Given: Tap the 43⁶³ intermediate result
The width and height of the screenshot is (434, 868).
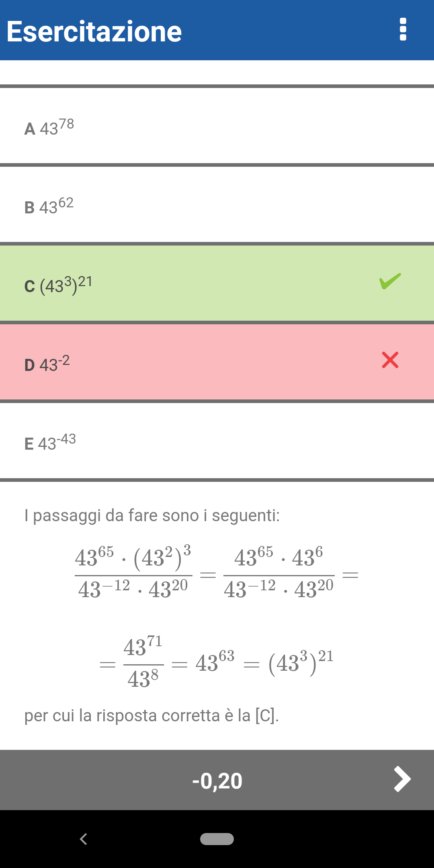Looking at the screenshot, I should pyautogui.click(x=215, y=662).
